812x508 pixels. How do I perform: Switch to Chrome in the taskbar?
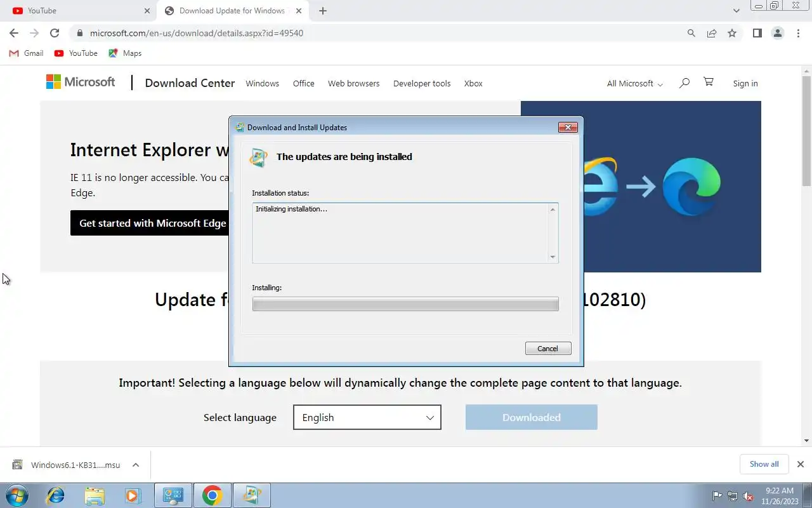212,495
